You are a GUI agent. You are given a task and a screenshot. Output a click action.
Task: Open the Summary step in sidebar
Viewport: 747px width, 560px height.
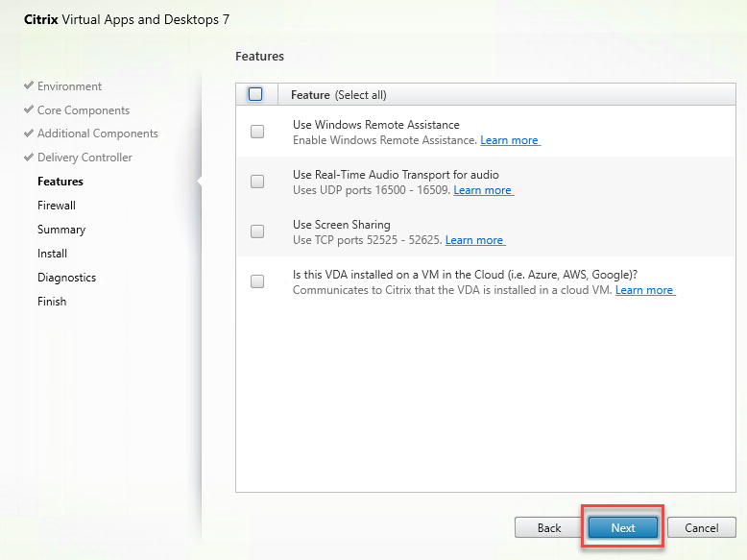tap(61, 230)
